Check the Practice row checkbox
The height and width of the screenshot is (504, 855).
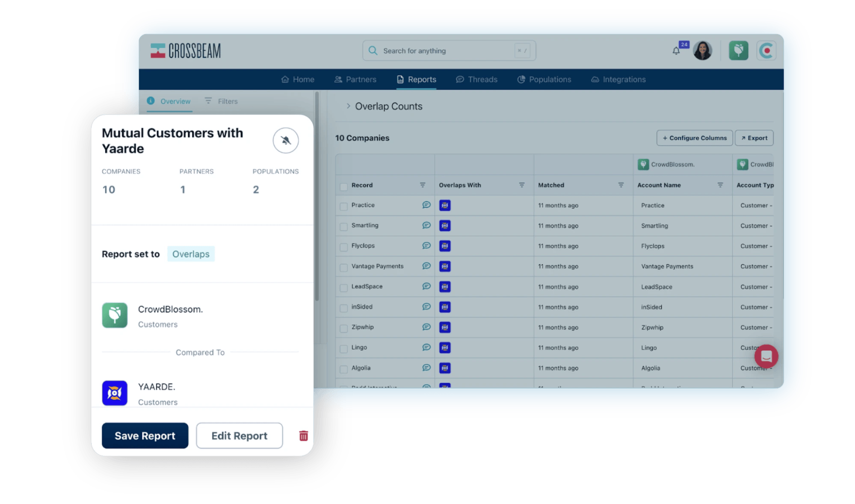pyautogui.click(x=343, y=207)
